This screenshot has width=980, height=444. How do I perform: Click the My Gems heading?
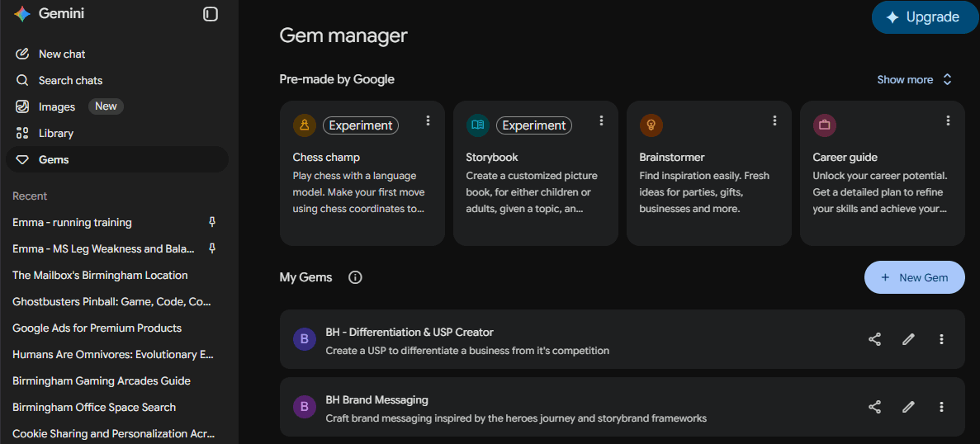pyautogui.click(x=305, y=277)
